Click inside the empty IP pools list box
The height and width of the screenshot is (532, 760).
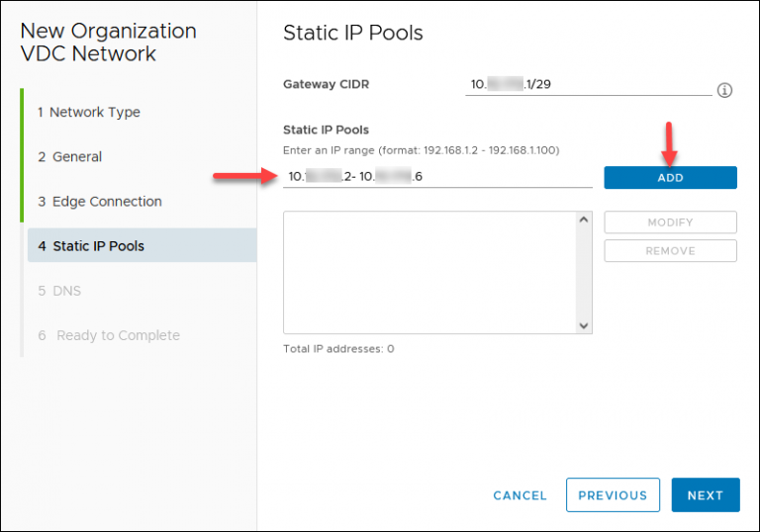tap(428, 272)
